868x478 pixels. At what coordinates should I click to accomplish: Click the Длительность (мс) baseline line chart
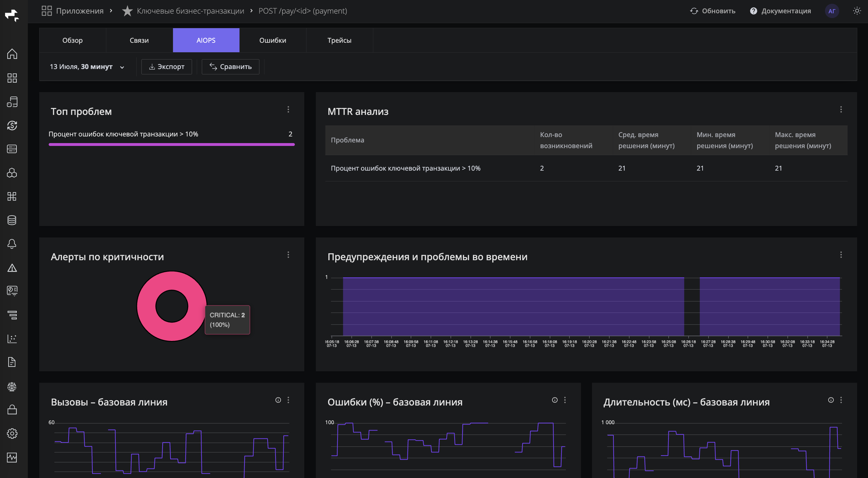click(x=724, y=450)
